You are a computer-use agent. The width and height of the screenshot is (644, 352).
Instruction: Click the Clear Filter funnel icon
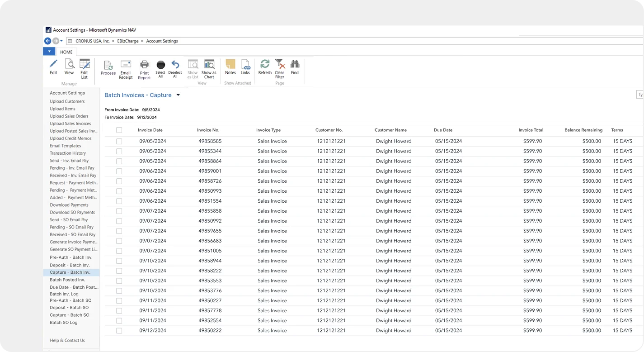[280, 64]
